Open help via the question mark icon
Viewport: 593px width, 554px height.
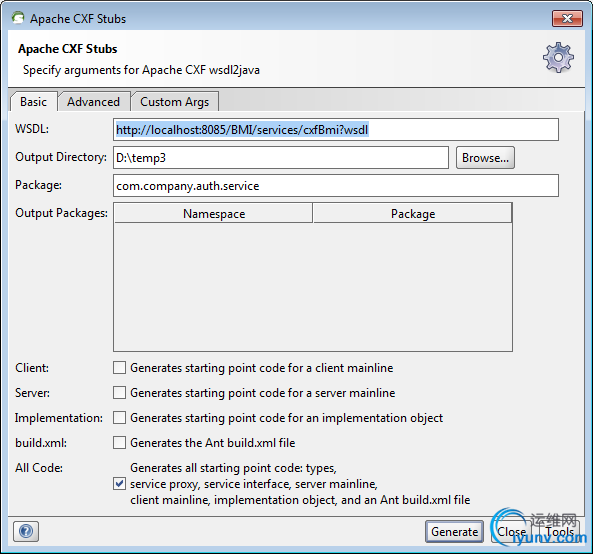pyautogui.click(x=26, y=531)
